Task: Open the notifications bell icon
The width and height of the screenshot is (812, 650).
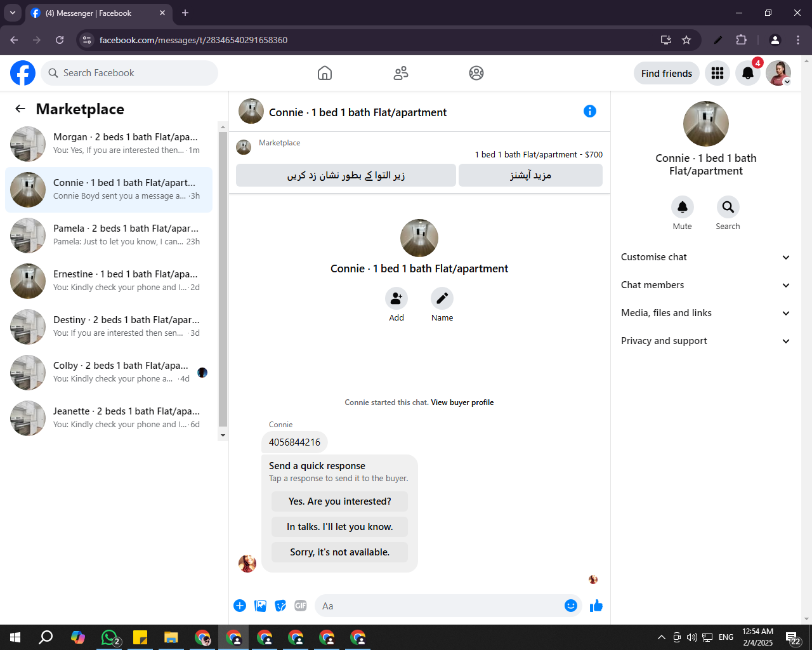Action: 748,73
